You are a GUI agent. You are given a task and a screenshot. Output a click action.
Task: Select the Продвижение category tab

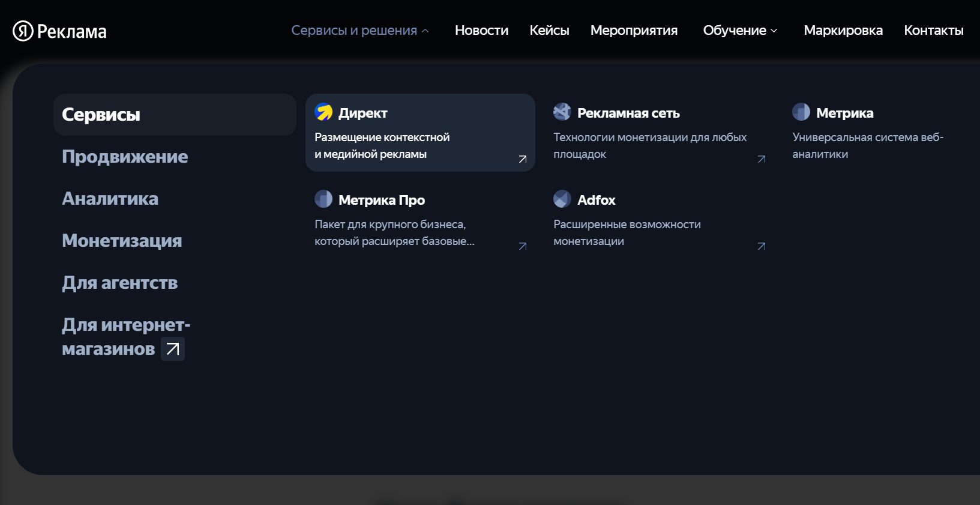click(x=125, y=157)
